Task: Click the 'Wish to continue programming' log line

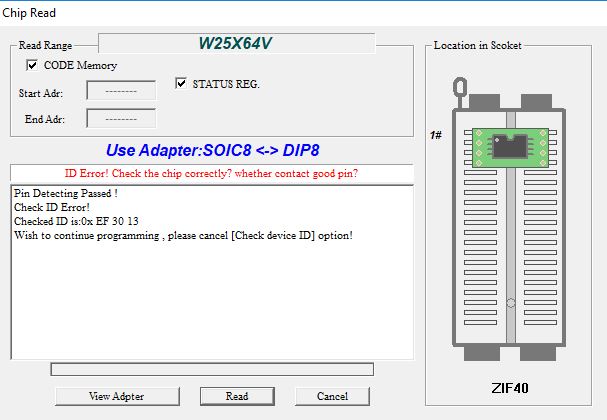Action: [x=183, y=235]
